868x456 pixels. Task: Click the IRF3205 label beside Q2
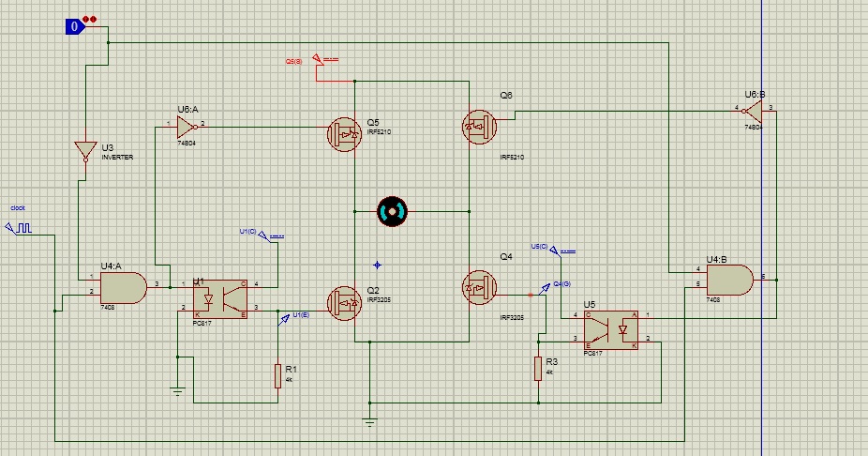(379, 299)
